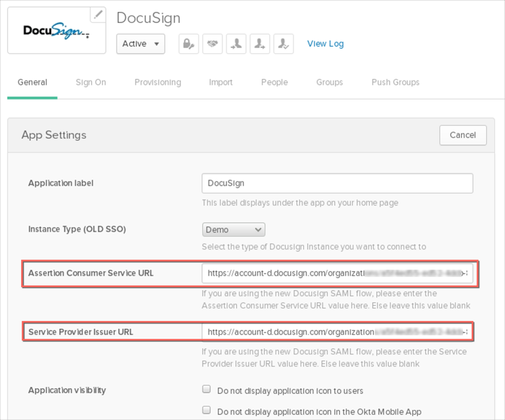The image size is (505, 420).
Task: Click the person with checkmark icon
Action: [x=283, y=43]
